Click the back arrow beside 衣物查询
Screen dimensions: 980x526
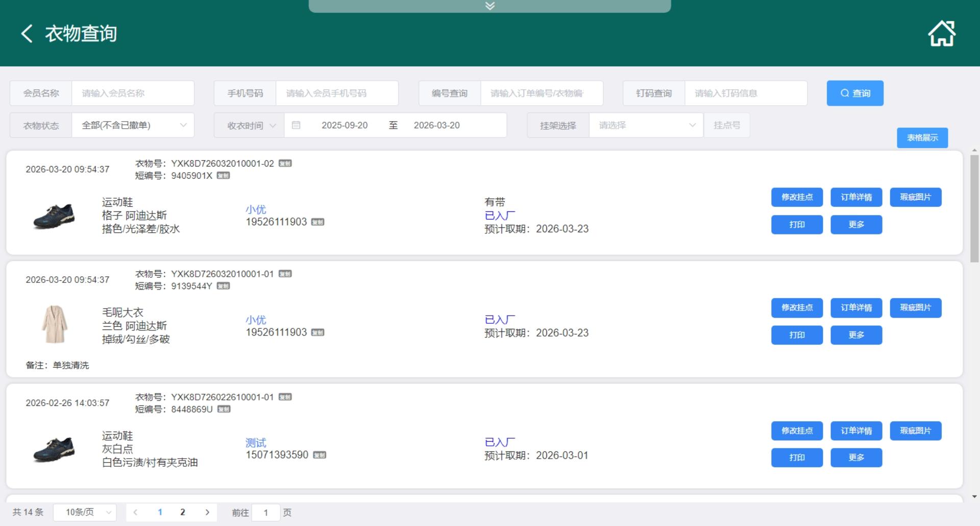(27, 34)
